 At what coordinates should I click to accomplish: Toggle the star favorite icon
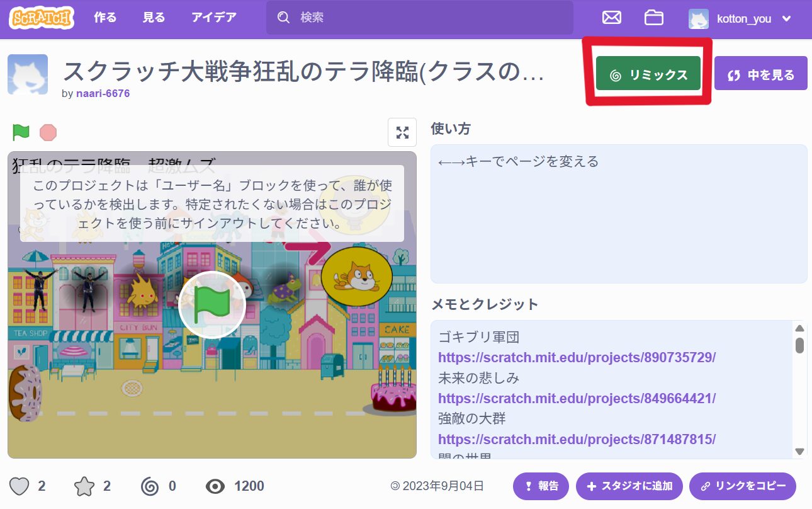coord(84,486)
